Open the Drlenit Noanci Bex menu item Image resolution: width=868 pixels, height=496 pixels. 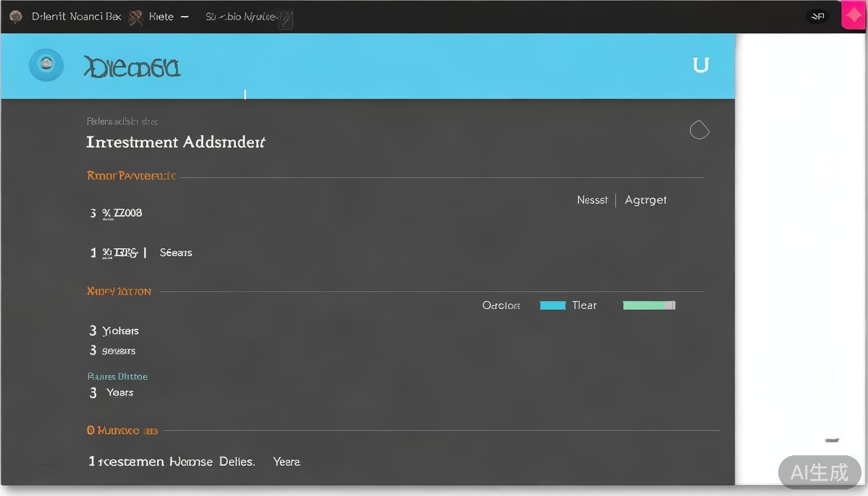coord(76,17)
